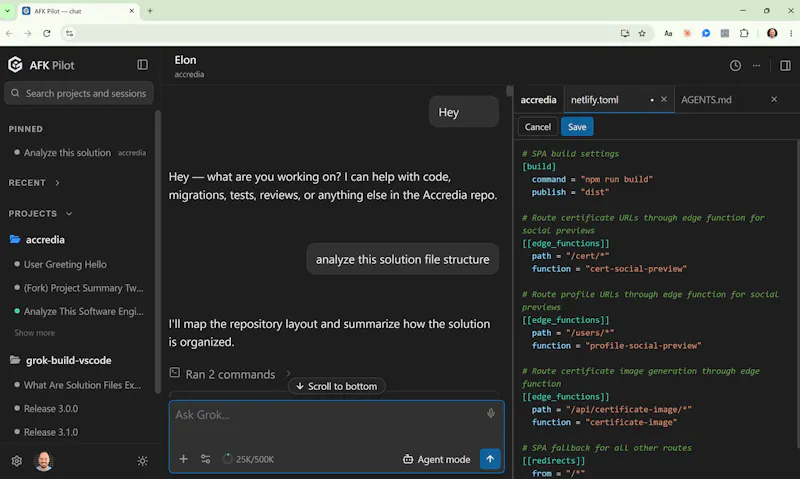Close the netlify.toml editor tab
The image size is (800, 479).
tap(664, 99)
